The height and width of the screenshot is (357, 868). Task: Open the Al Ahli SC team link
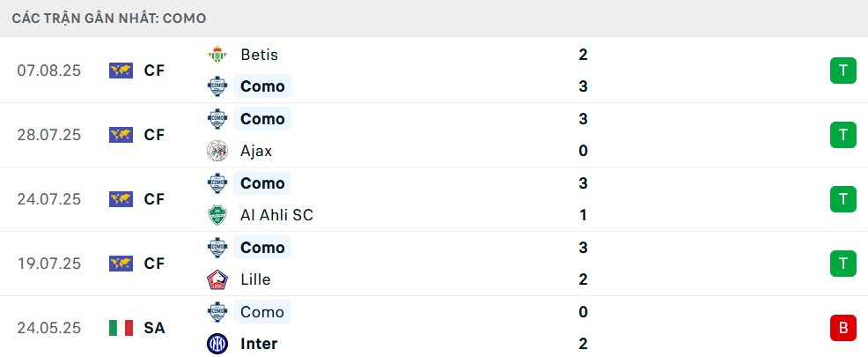(276, 215)
